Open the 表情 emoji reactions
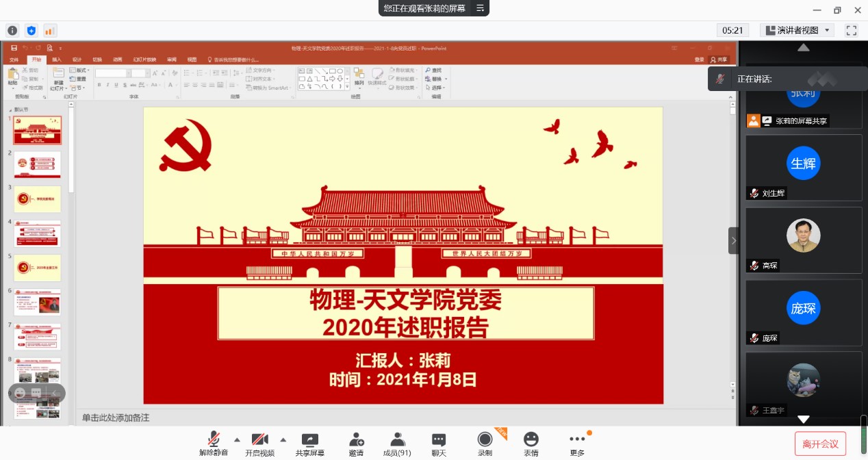 [531, 444]
